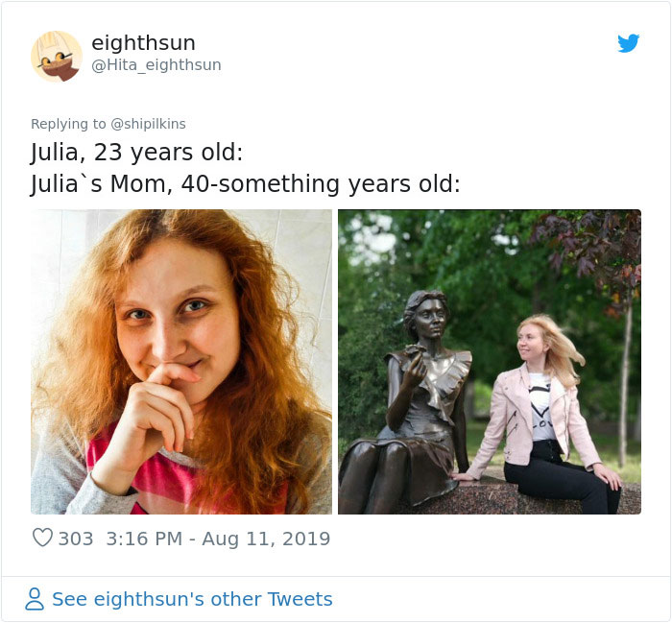Like the tweet with the heart icon
672x623 pixels.
click(x=42, y=538)
